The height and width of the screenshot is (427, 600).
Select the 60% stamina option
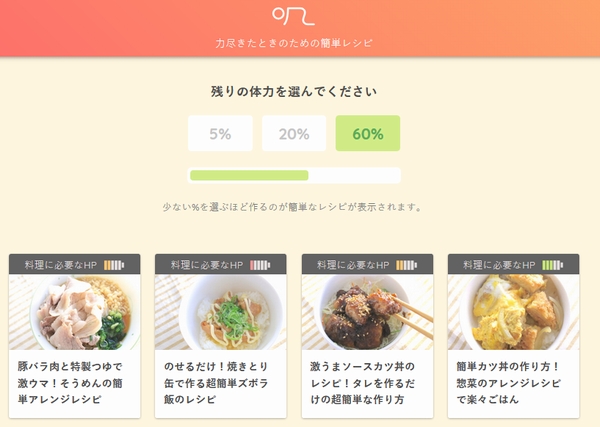(368, 134)
